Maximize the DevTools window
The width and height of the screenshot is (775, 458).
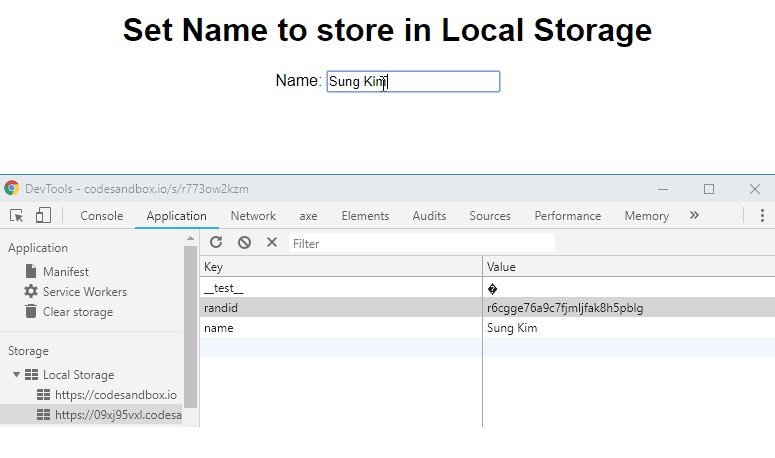tap(709, 189)
